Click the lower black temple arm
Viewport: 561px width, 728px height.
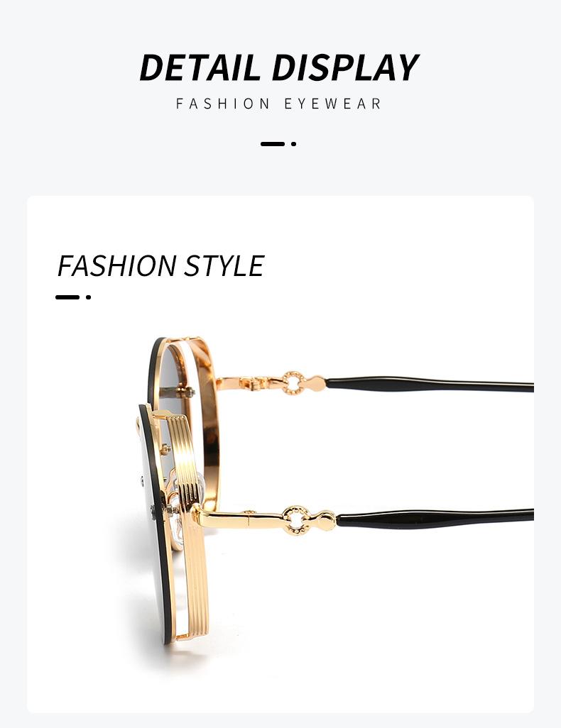pos(435,518)
